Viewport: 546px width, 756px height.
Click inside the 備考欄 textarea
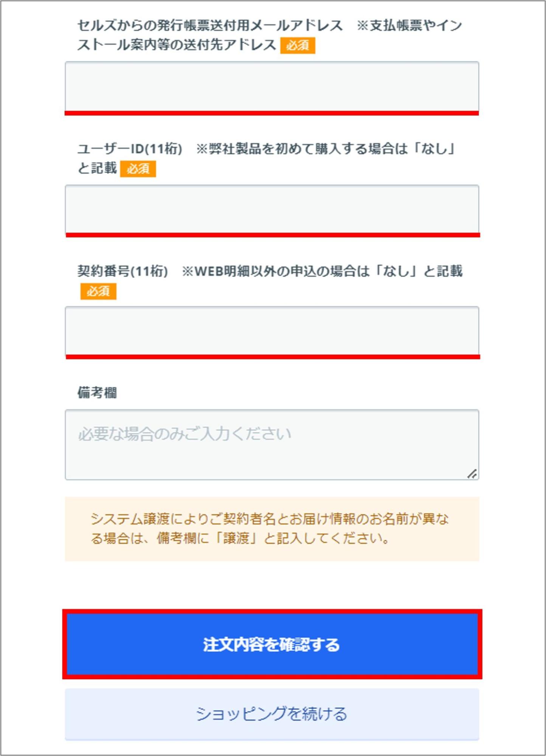[272, 445]
